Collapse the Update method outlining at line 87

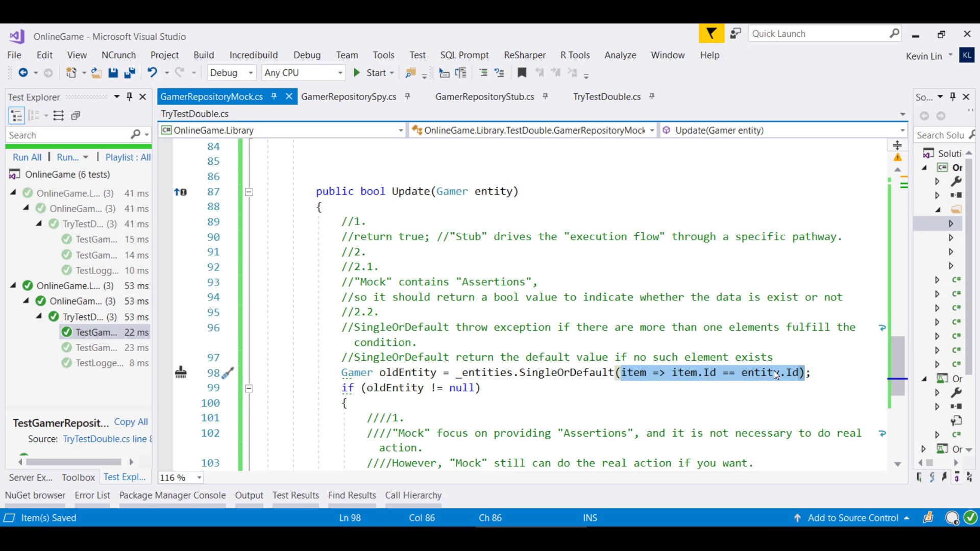(x=249, y=192)
